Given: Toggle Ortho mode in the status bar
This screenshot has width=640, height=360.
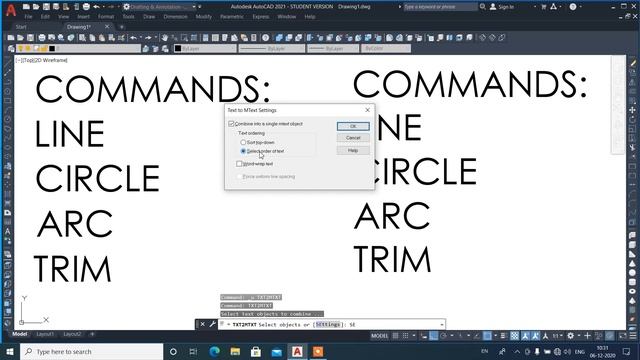Looking at the screenshot, I should click(434, 336).
